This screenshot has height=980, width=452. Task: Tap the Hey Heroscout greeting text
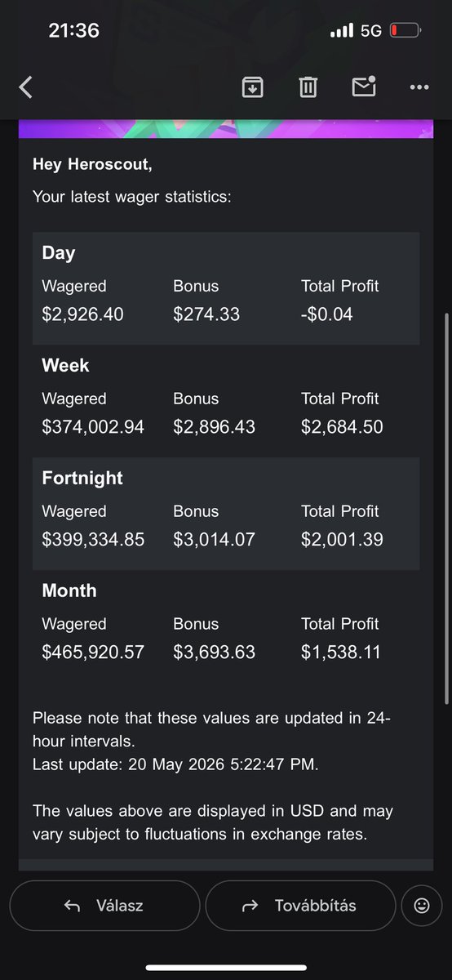click(92, 164)
